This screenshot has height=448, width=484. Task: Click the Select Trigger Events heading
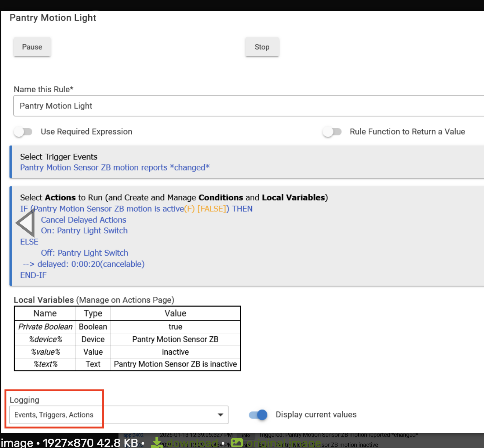click(59, 157)
